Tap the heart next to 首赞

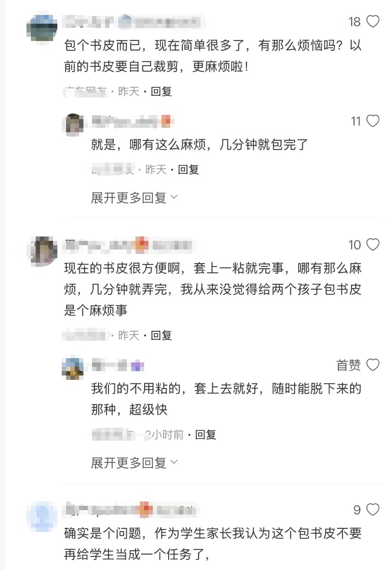click(374, 366)
